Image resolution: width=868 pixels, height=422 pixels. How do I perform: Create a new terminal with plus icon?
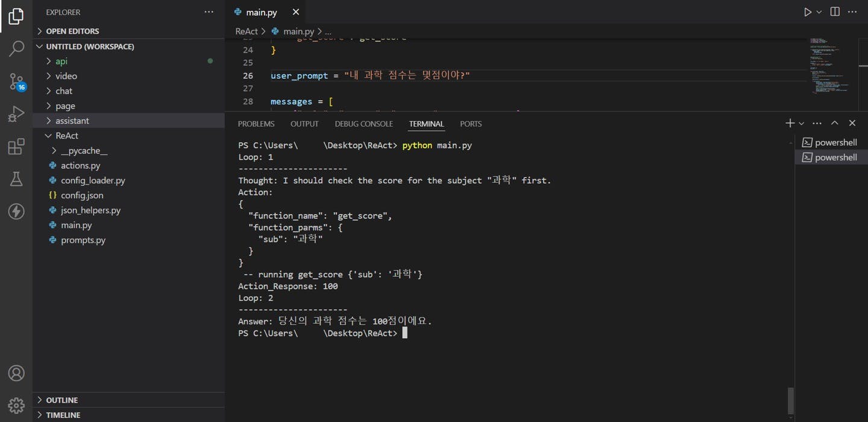coord(790,123)
